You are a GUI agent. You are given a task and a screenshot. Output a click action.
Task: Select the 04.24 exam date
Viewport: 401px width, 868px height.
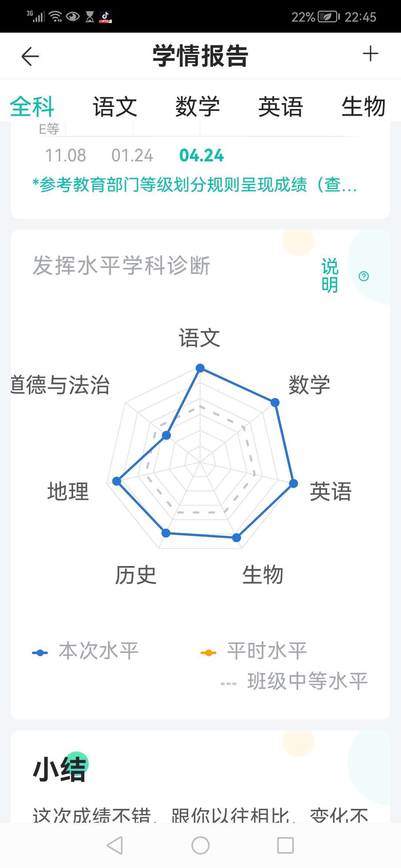tap(202, 155)
